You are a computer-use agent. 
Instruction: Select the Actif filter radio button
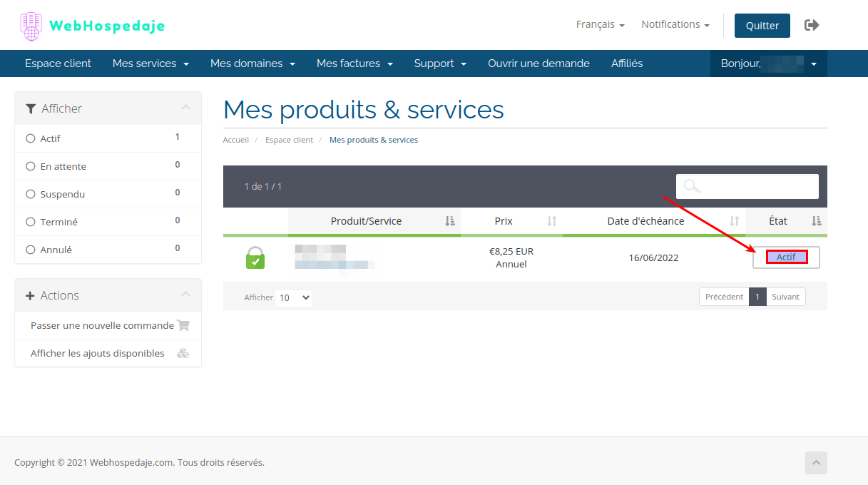coord(31,138)
